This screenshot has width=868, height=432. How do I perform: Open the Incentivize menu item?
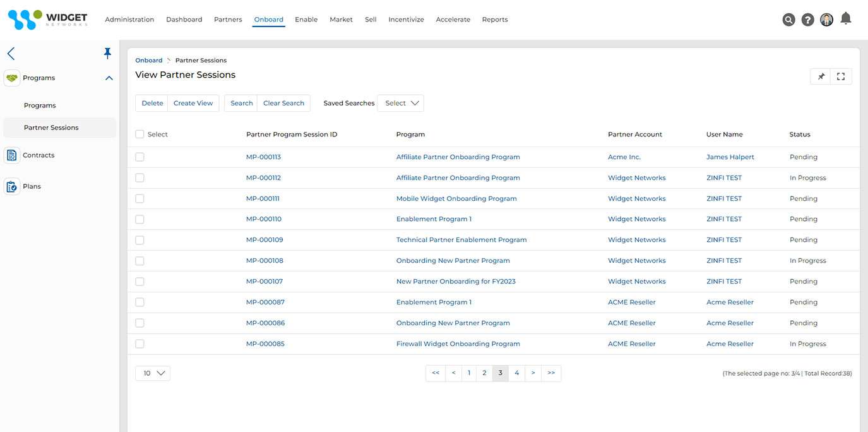(x=406, y=20)
